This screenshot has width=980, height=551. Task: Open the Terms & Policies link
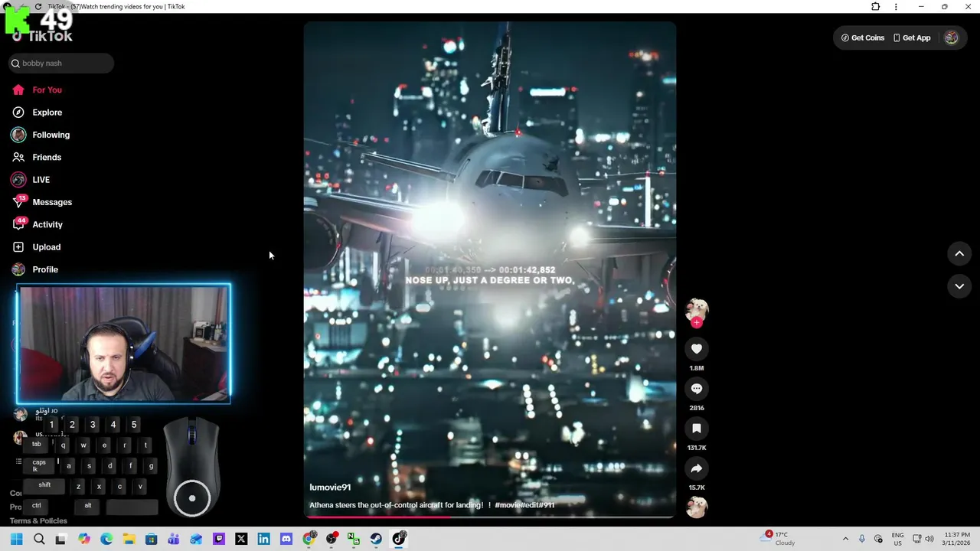[38, 521]
